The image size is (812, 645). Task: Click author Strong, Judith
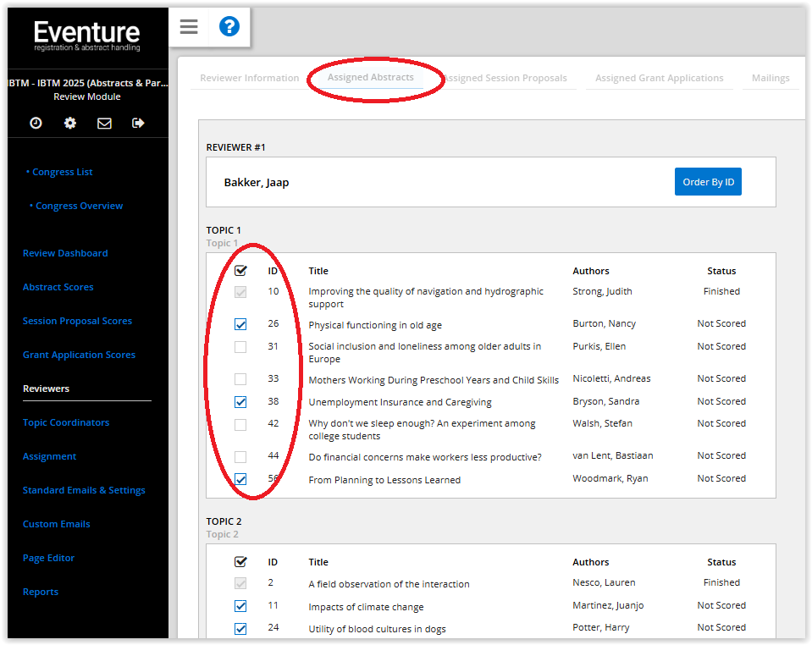point(602,291)
